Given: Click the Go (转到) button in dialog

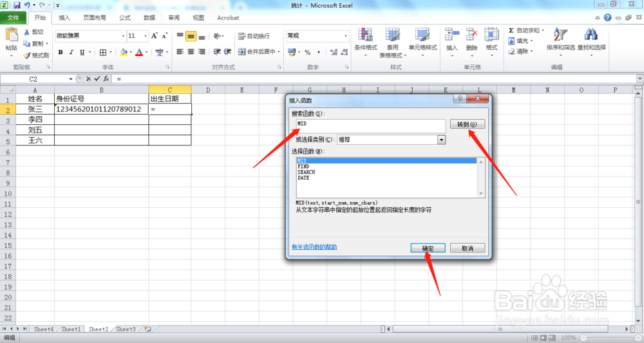Looking at the screenshot, I should point(468,124).
